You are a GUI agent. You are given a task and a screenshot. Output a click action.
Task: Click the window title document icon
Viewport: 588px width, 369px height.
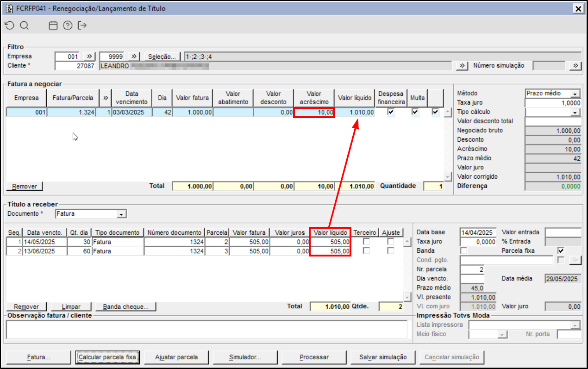coord(9,8)
